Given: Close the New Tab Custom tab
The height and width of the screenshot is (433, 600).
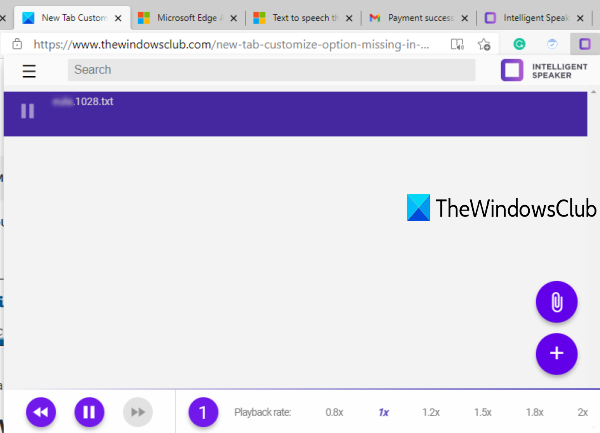Looking at the screenshot, I should [118, 18].
